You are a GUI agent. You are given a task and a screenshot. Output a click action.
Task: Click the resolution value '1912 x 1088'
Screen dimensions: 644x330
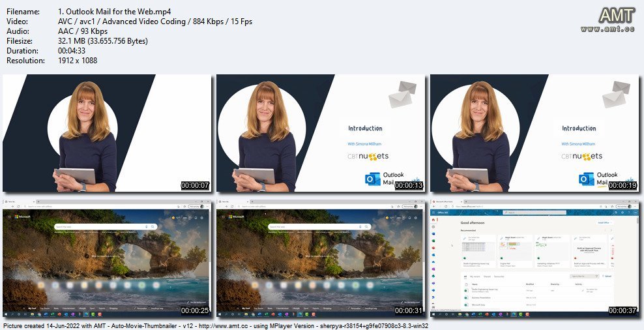(78, 61)
